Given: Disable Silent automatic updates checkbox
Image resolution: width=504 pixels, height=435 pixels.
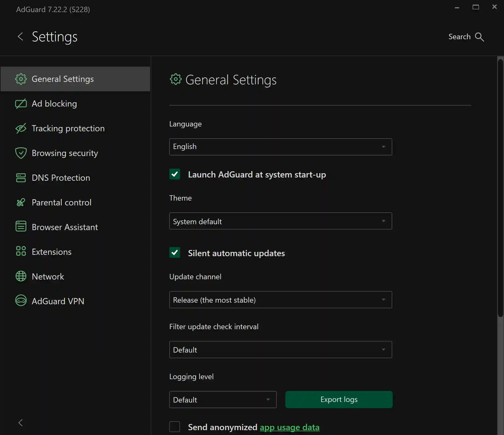Looking at the screenshot, I should 175,253.
